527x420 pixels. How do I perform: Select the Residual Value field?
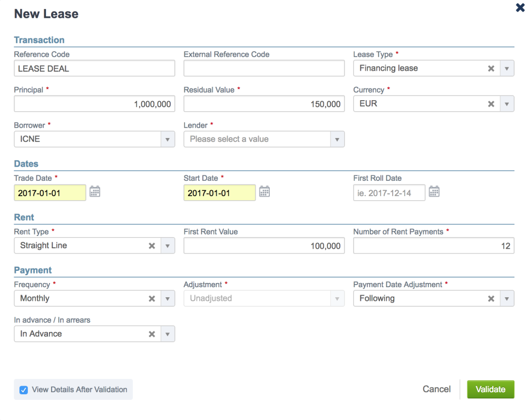264,104
